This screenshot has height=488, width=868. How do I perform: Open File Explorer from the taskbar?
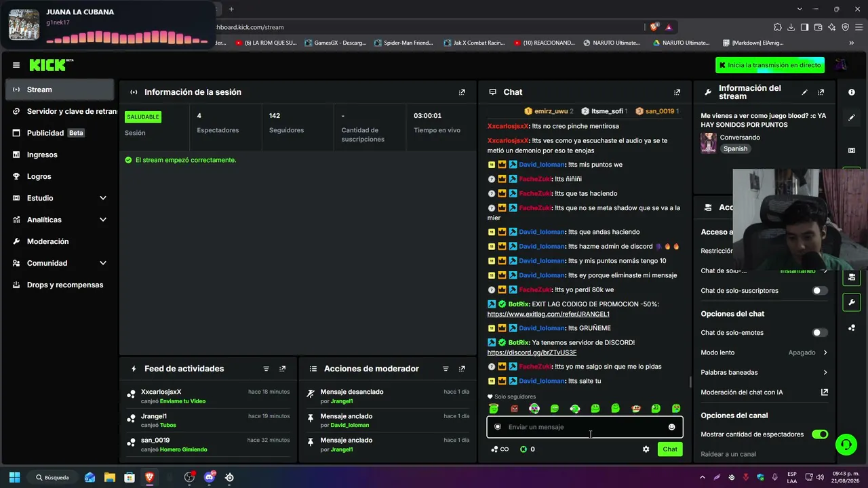[110, 477]
